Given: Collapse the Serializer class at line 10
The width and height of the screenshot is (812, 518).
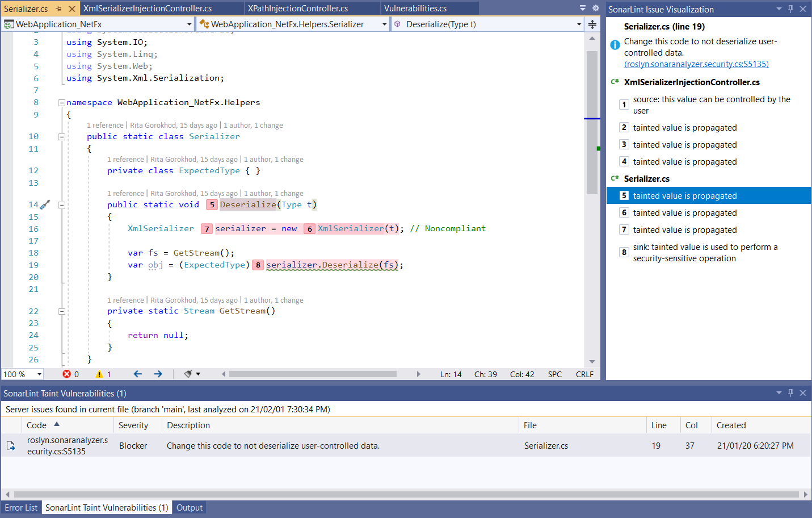Looking at the screenshot, I should click(x=61, y=136).
